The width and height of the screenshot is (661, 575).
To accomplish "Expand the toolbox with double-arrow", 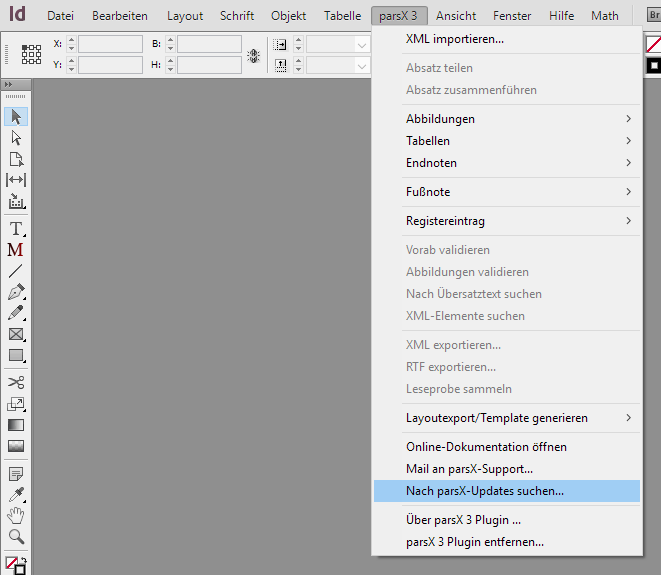I will coord(8,84).
